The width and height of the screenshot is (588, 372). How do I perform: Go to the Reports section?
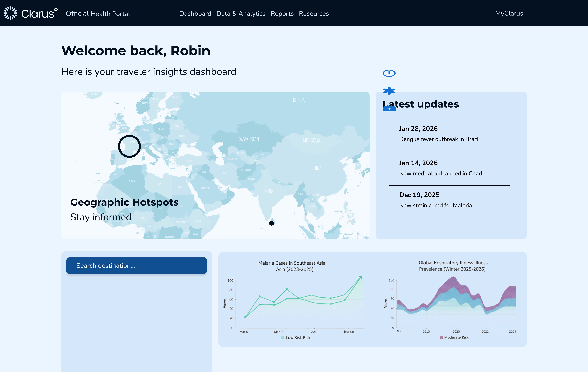(282, 14)
